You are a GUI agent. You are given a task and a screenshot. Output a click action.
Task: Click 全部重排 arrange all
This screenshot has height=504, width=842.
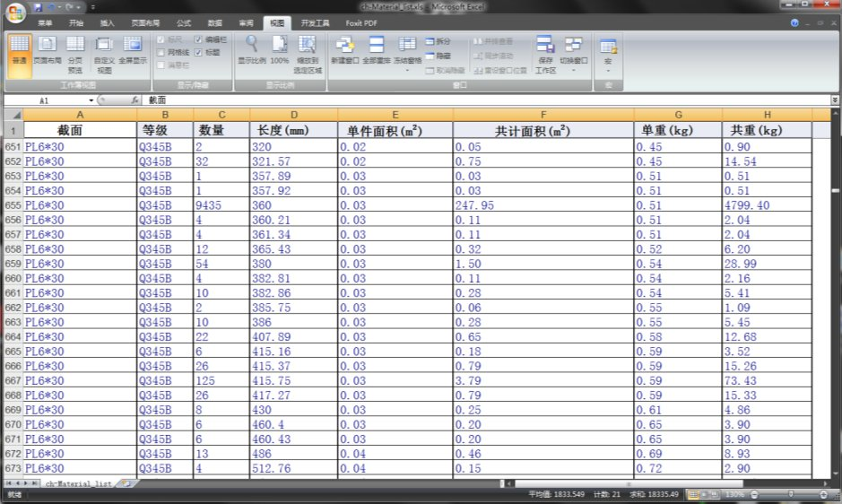click(x=377, y=50)
